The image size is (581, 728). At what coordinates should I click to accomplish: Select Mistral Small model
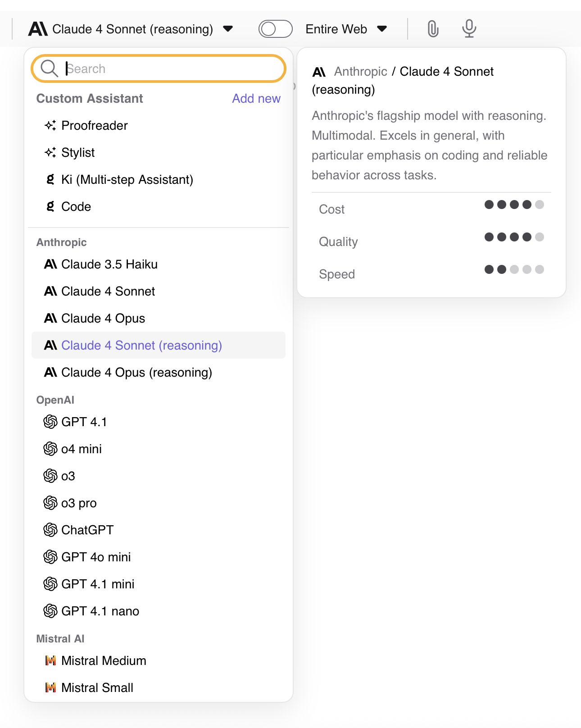(97, 688)
